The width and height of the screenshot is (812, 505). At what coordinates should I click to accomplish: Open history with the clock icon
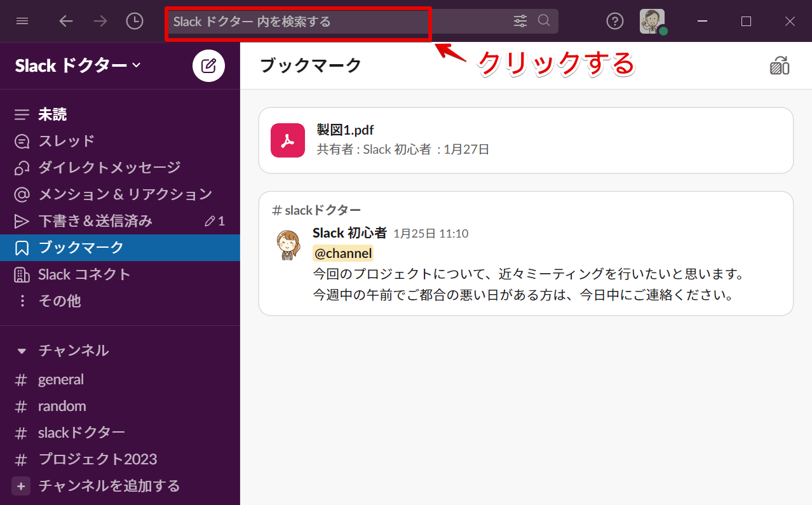click(134, 20)
